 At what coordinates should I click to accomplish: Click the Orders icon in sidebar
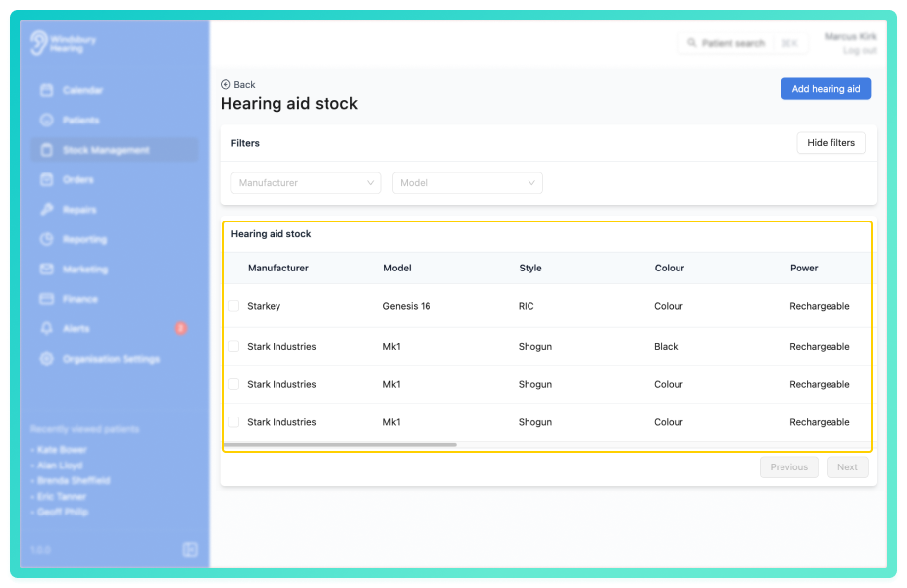[47, 179]
